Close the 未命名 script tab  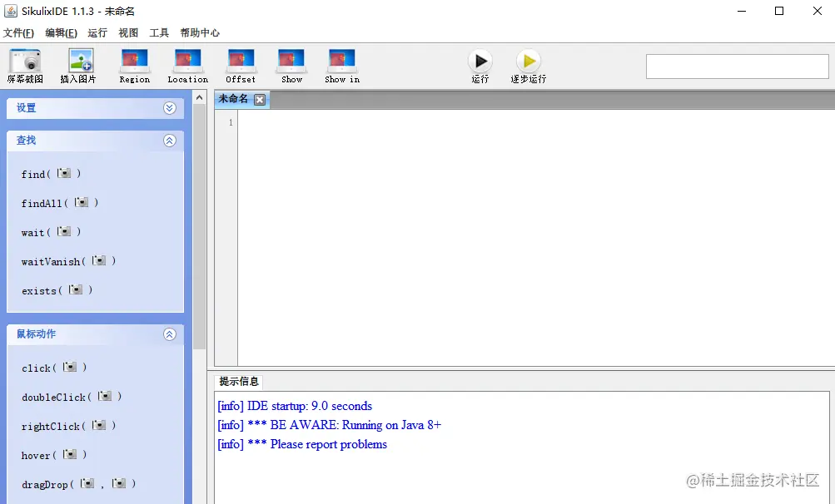point(260,100)
